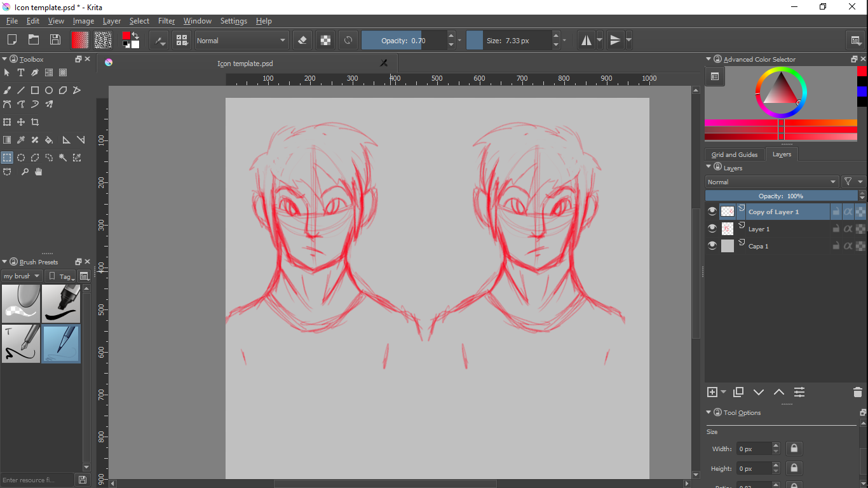Image resolution: width=868 pixels, height=488 pixels.
Task: Click the Width input field in Tool Options
Action: click(x=754, y=449)
